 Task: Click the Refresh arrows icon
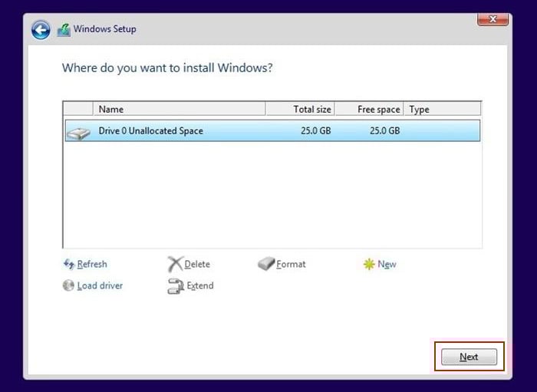[x=69, y=264]
